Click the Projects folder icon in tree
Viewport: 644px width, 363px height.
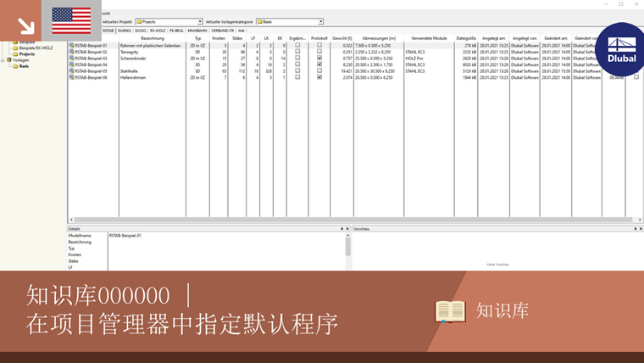15,53
